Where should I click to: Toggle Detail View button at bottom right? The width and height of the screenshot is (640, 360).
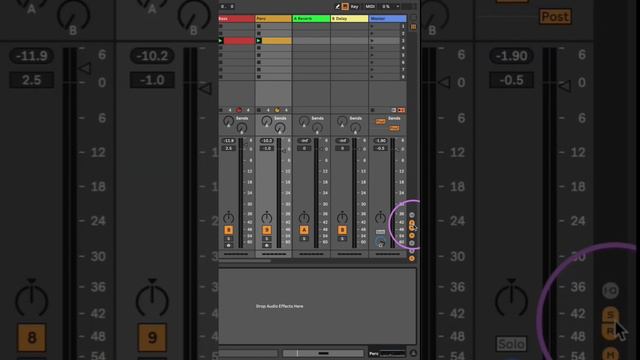click(x=413, y=353)
